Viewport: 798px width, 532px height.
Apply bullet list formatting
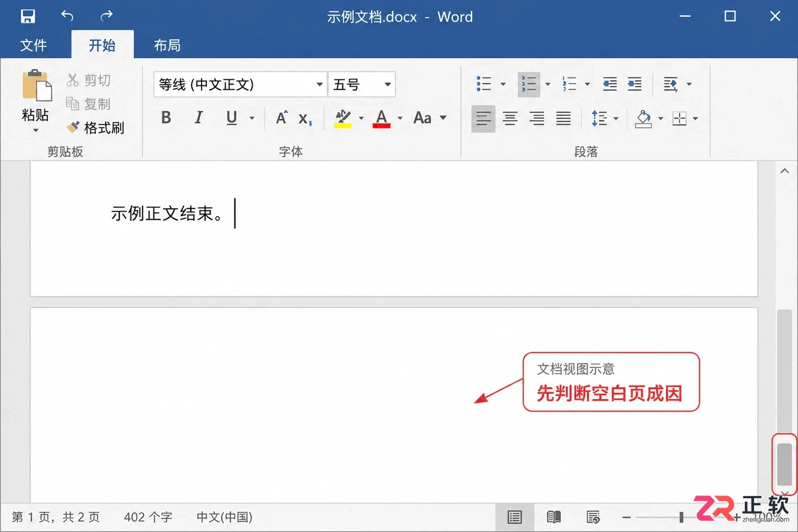point(484,84)
